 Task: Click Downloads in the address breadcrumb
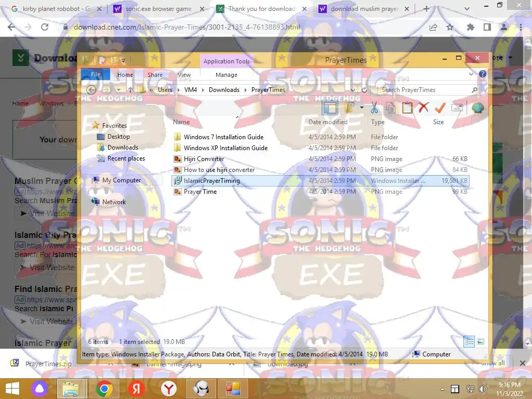[224, 90]
